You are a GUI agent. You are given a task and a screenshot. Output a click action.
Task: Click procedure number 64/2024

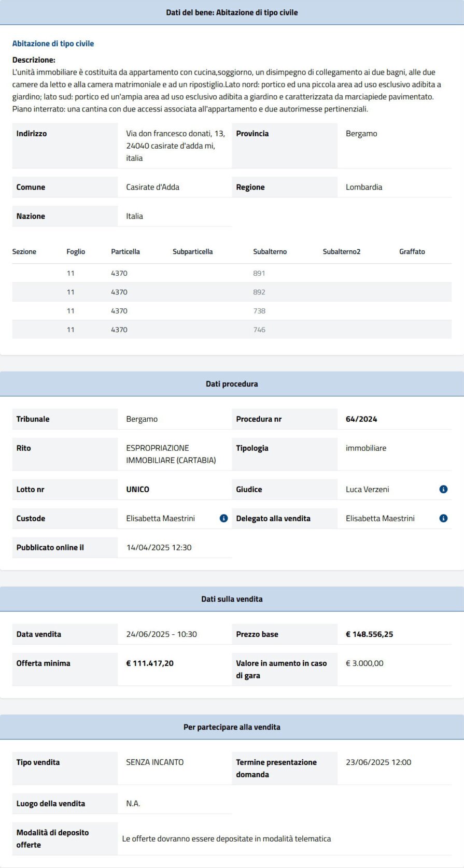point(361,419)
